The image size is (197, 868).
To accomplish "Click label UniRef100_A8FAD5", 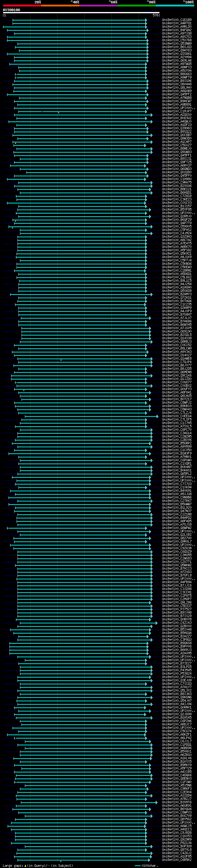I will 177,521.
